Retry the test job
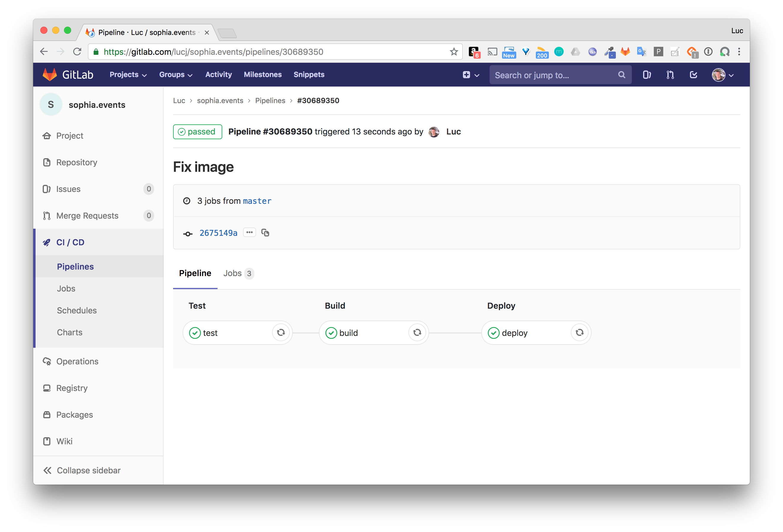 click(x=281, y=332)
